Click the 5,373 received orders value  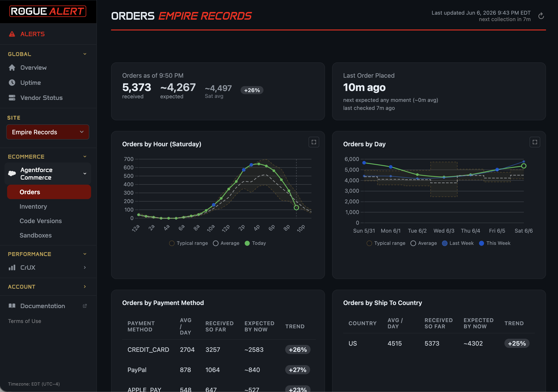137,87
